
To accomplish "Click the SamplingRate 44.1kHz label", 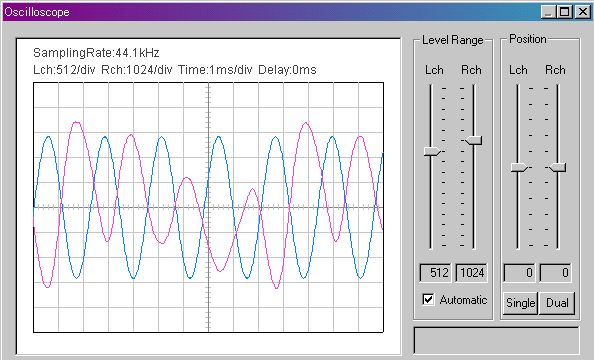I will coord(96,53).
